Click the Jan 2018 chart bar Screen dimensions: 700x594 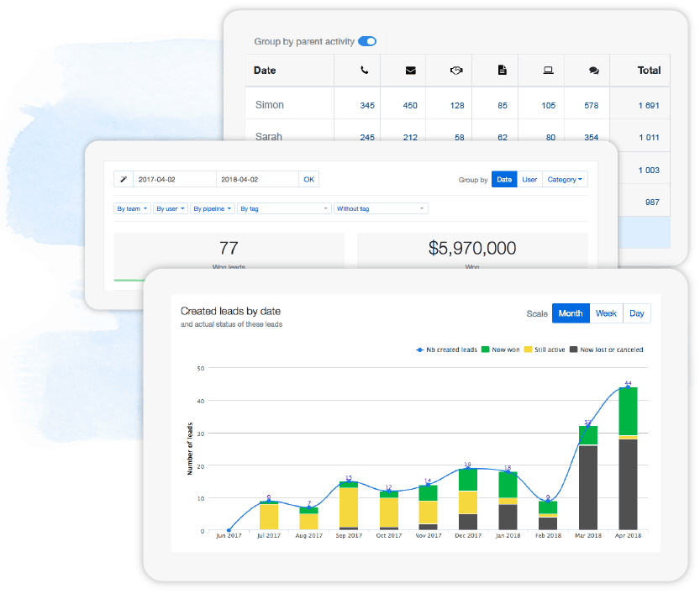click(x=508, y=501)
